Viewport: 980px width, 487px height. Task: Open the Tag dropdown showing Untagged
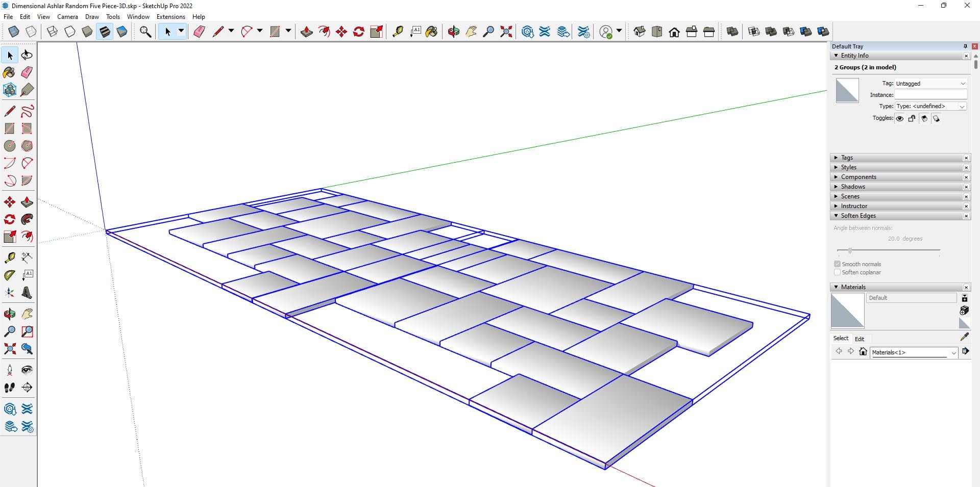[x=930, y=84]
